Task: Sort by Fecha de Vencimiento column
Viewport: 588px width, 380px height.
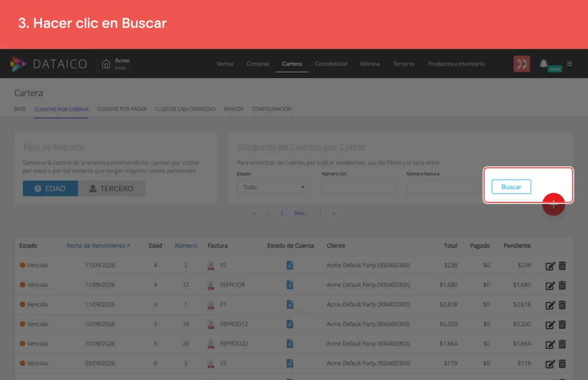Action: click(98, 246)
